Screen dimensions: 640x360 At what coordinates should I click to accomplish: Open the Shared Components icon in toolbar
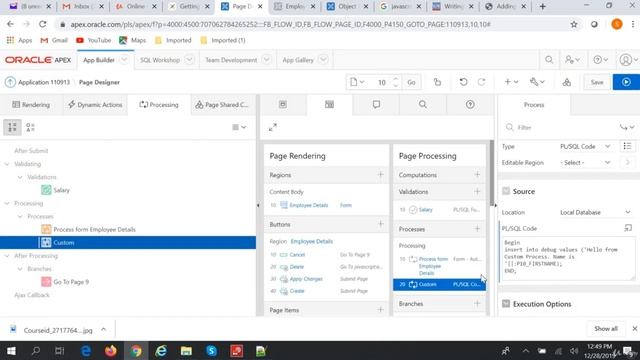(x=567, y=82)
